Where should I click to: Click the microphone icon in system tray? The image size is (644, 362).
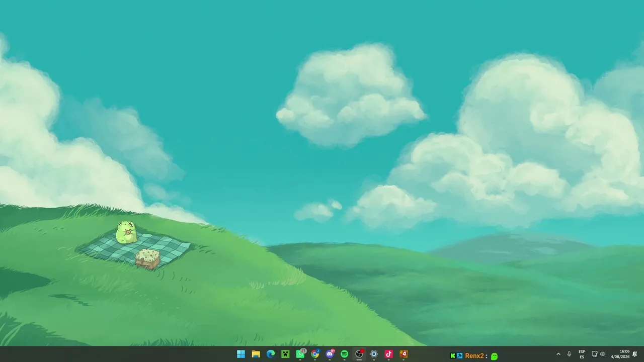[569, 354]
